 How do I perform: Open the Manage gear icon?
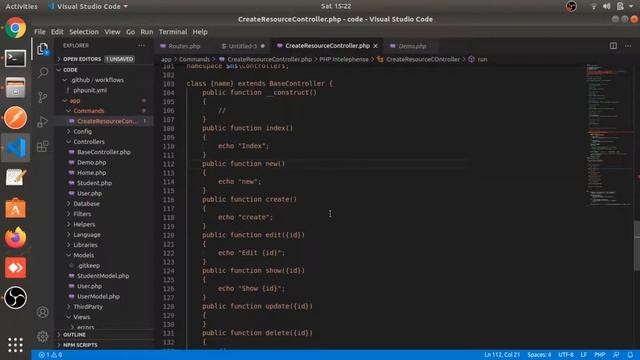point(43,336)
